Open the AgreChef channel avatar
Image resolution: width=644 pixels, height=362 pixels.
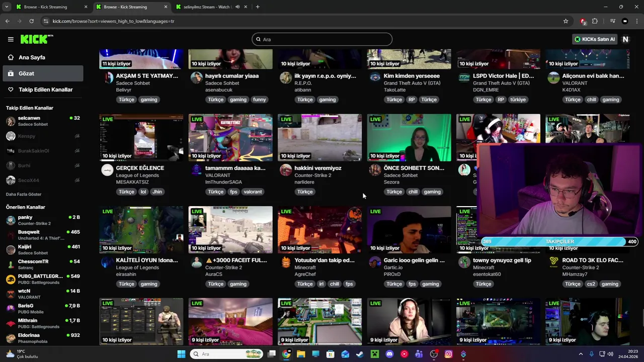(x=286, y=262)
